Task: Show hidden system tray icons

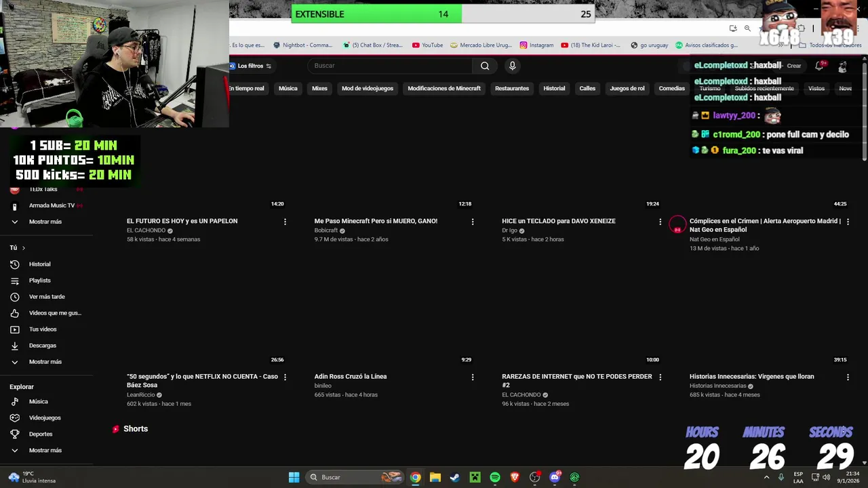Action: coord(767,477)
